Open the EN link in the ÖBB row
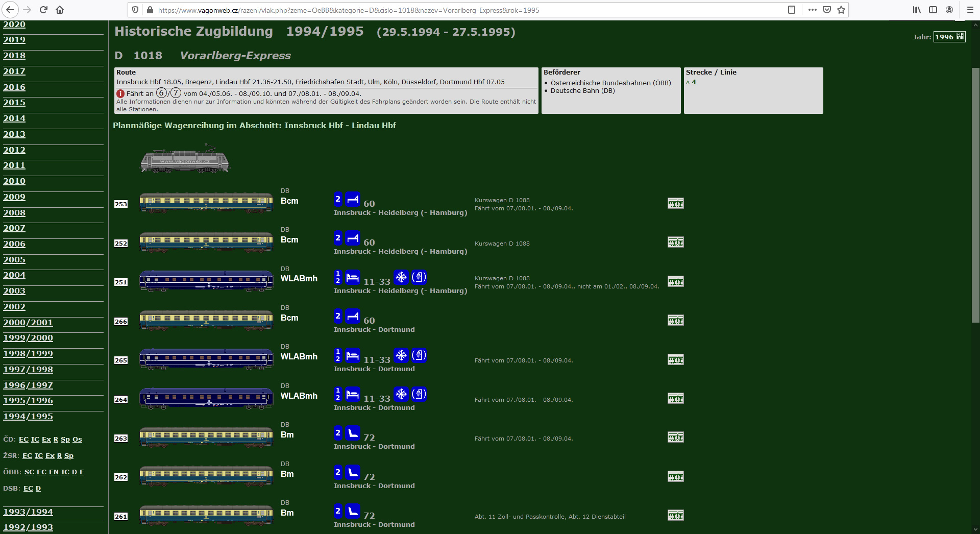This screenshot has width=980, height=534. (x=54, y=472)
